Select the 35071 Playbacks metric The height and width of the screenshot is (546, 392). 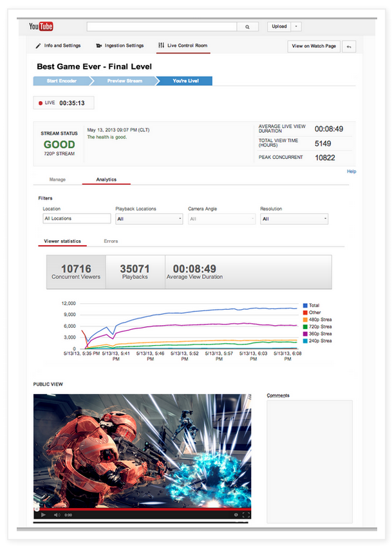[x=135, y=272]
